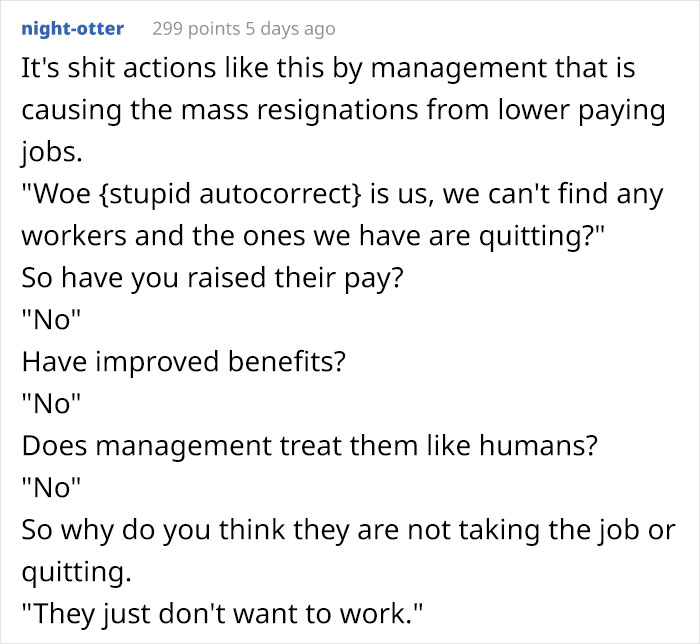
Task: Click the 299 points score text
Action: (x=196, y=29)
